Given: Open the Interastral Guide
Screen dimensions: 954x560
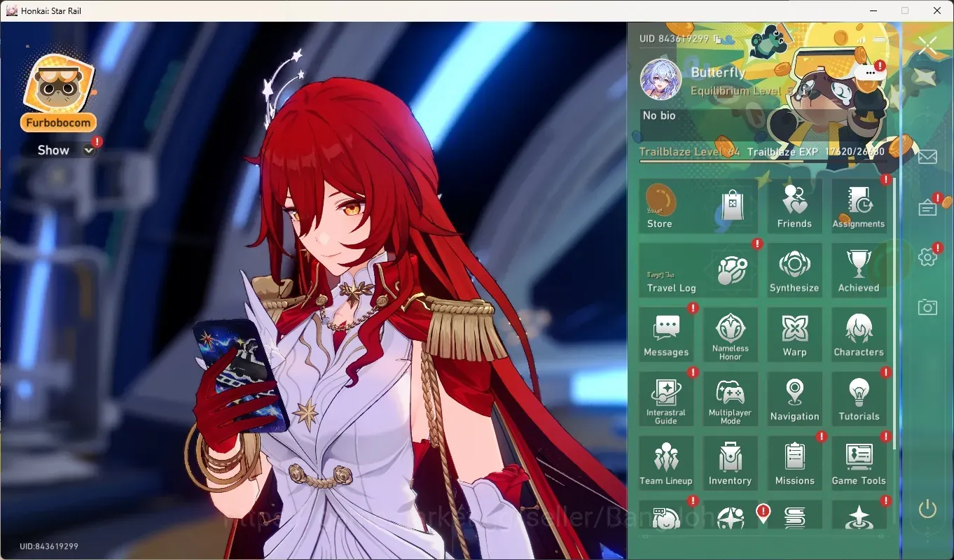Looking at the screenshot, I should click(x=666, y=399).
